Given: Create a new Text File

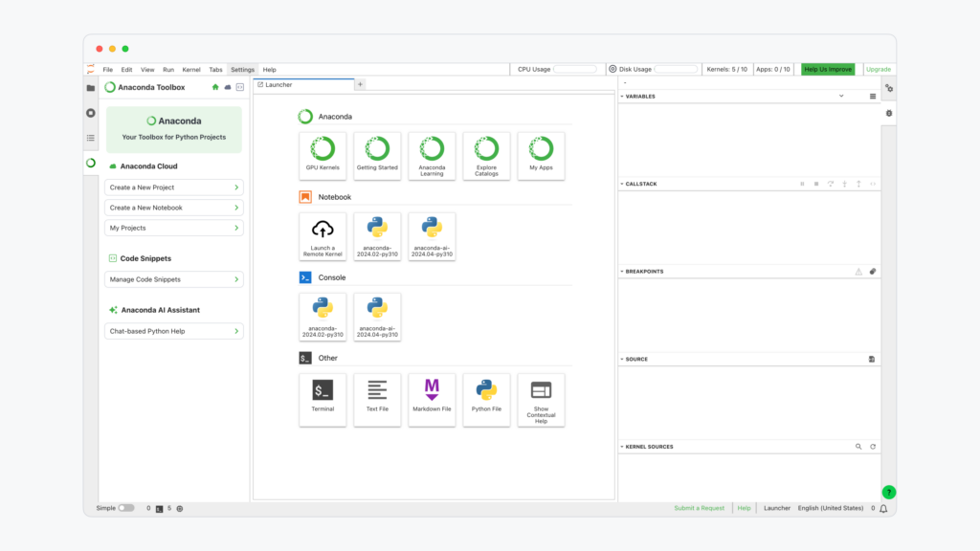Looking at the screenshot, I should [x=377, y=400].
